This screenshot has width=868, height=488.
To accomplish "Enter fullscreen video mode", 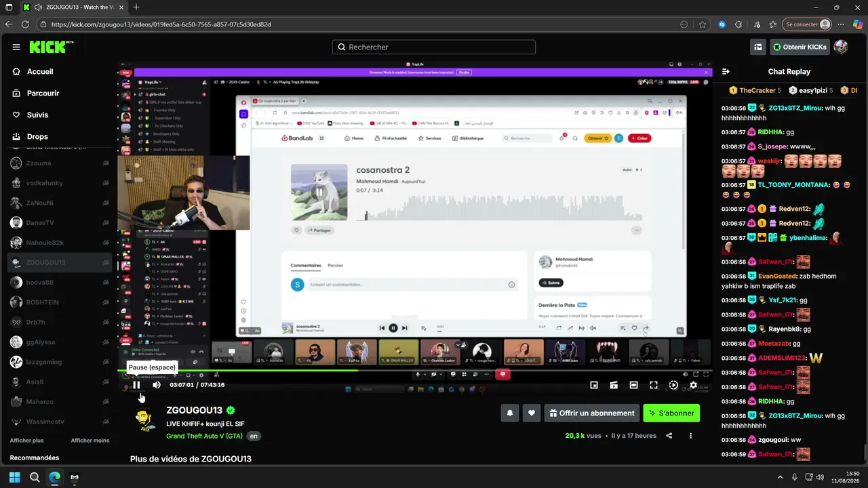I will tap(654, 385).
